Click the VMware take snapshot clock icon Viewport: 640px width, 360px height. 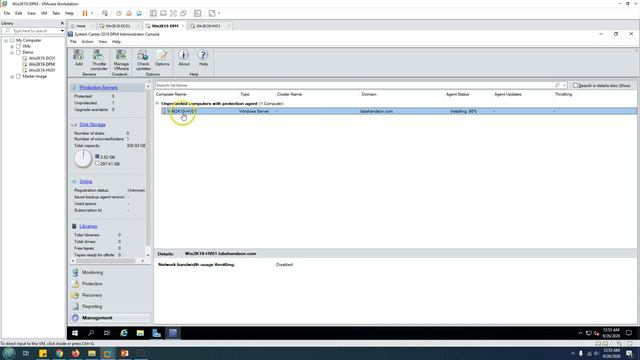pyautogui.click(x=119, y=13)
